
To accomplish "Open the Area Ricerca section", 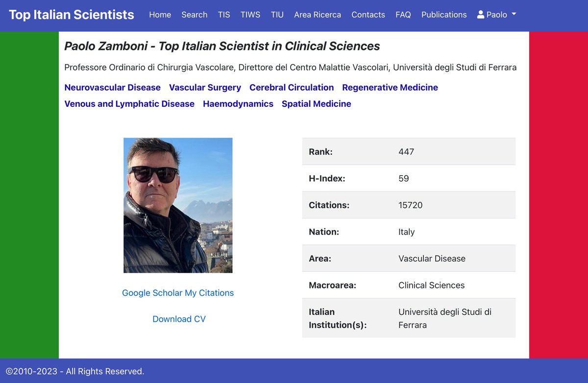I will pos(318,15).
